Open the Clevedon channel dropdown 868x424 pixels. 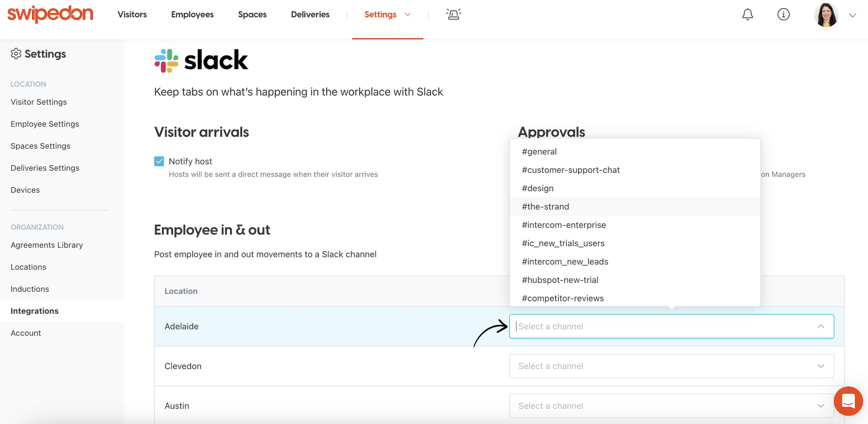pyautogui.click(x=671, y=366)
